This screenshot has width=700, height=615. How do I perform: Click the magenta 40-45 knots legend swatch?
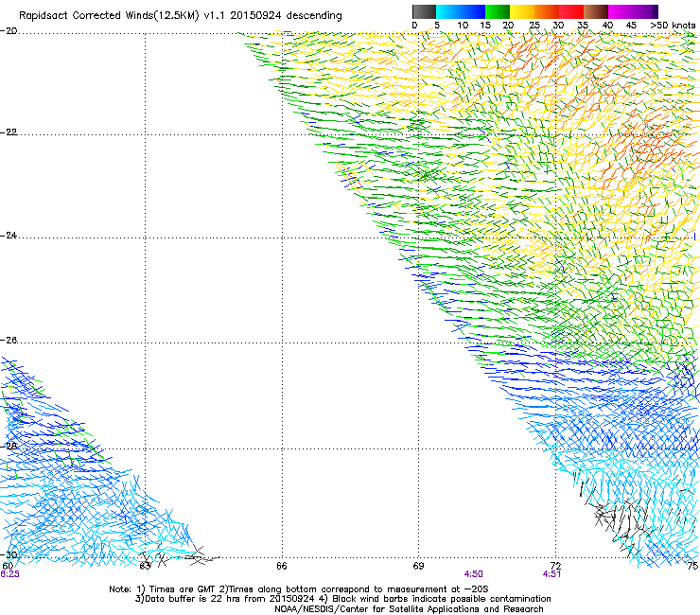(621, 11)
